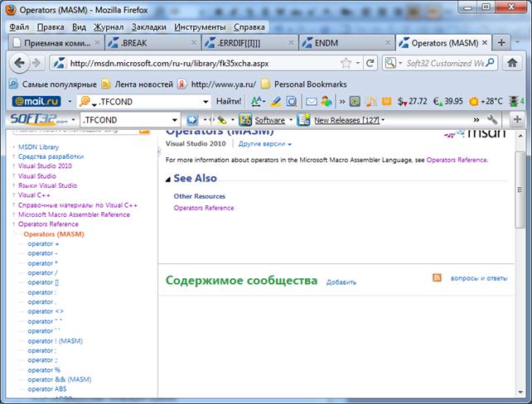The height and width of the screenshot is (404, 532).
Task: Show more Soft32 toolbar items chevron
Action: point(476,120)
